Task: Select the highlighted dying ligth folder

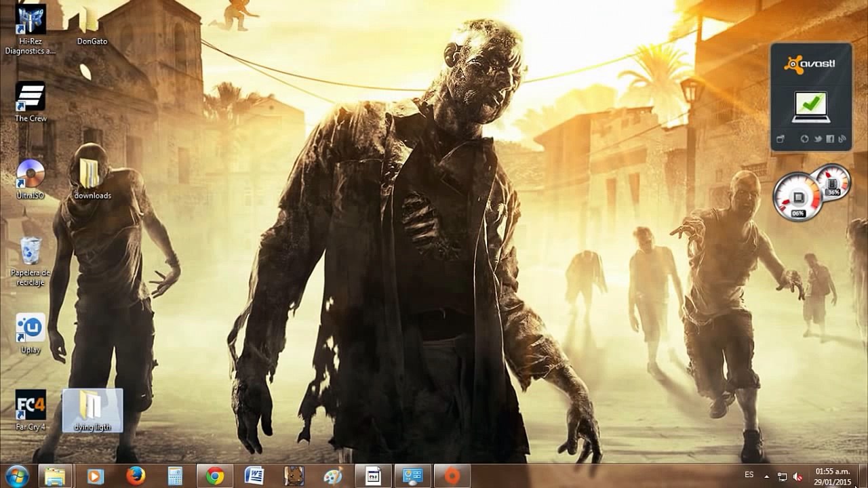Action: pyautogui.click(x=92, y=411)
